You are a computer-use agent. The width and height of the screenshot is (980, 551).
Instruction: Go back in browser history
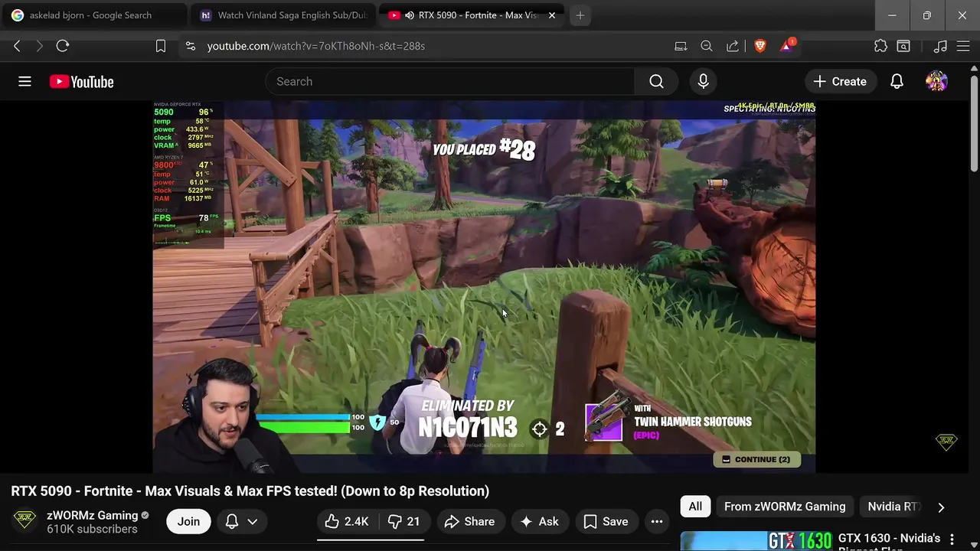point(17,46)
